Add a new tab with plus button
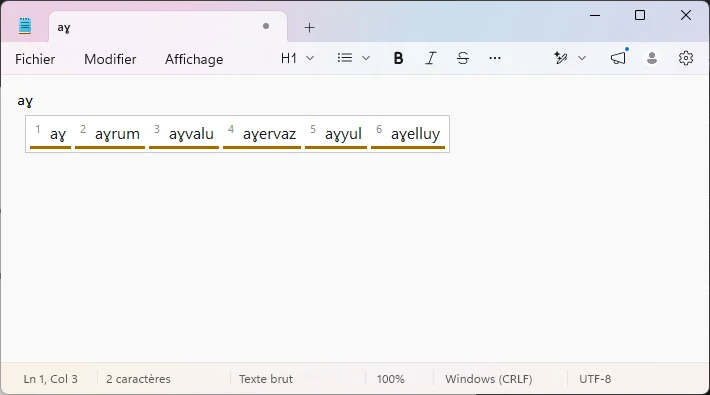Screen dimensions: 710x395 pyautogui.click(x=309, y=28)
